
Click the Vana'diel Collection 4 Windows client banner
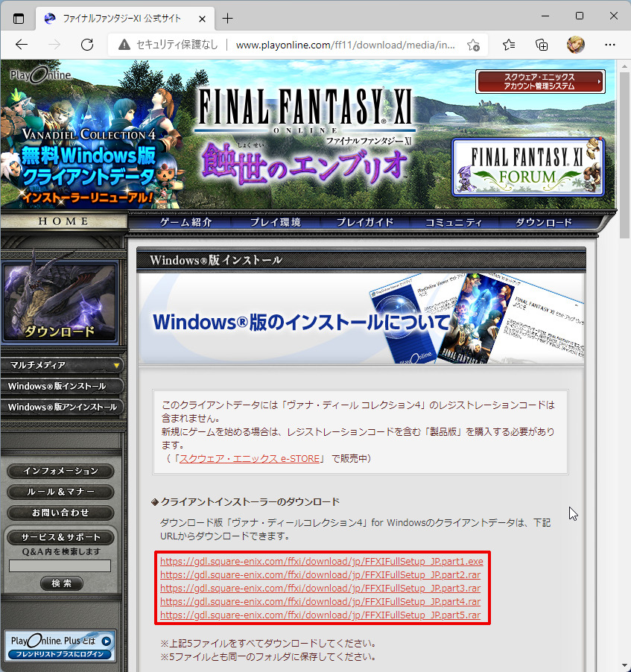(88, 166)
